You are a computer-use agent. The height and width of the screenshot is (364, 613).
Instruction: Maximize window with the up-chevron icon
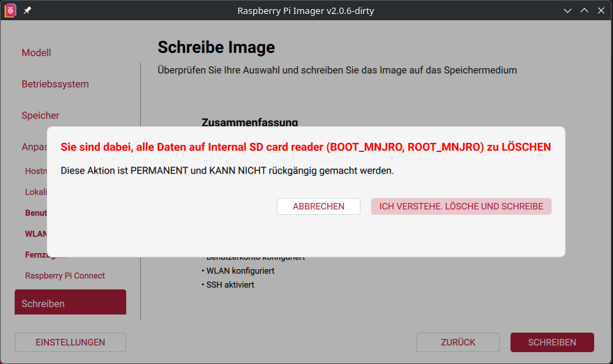[x=584, y=10]
